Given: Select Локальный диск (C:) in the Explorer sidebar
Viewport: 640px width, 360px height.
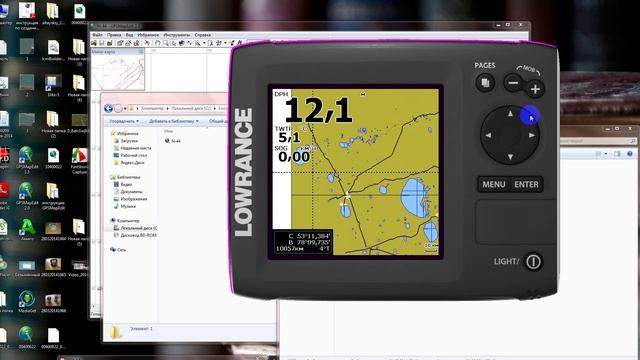Looking at the screenshot, I should pos(135,228).
